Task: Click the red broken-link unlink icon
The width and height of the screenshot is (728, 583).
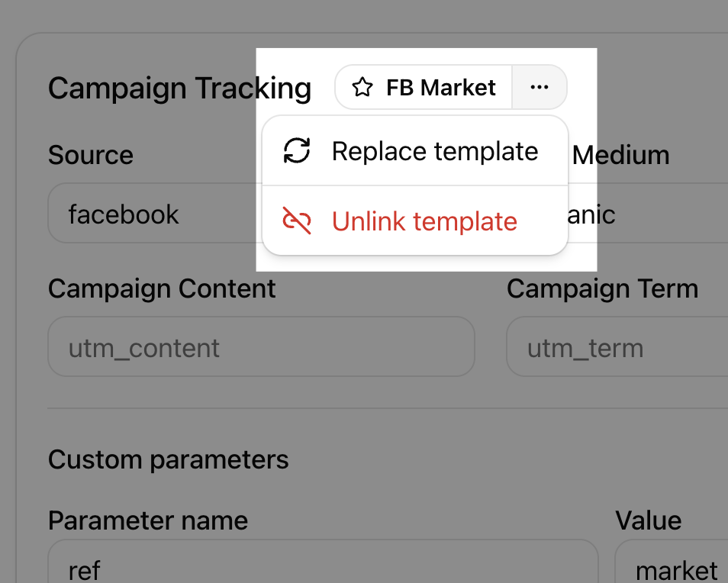Action: pyautogui.click(x=297, y=221)
